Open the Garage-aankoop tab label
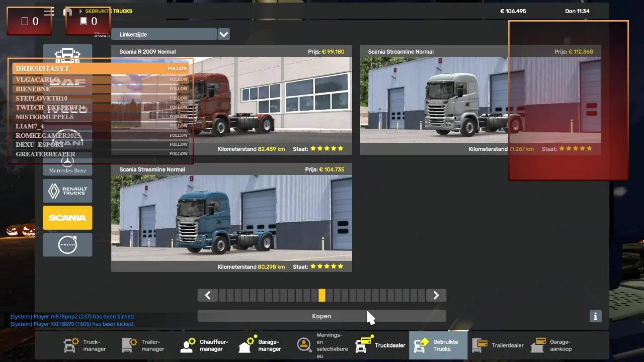This screenshot has width=644, height=362. coord(561,345)
